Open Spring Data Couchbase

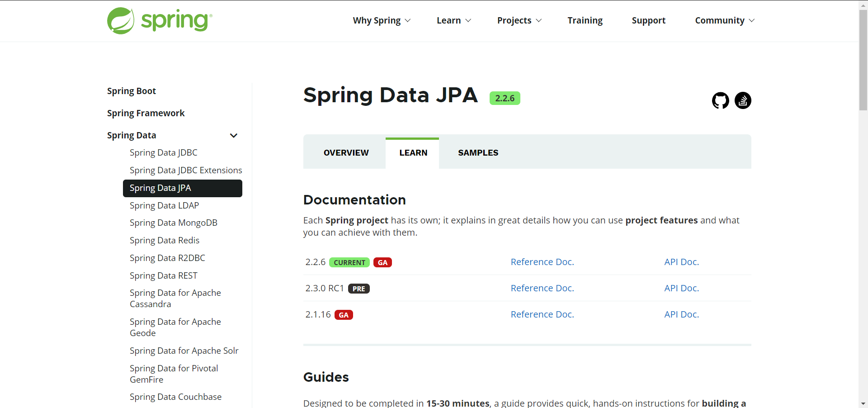(x=175, y=397)
